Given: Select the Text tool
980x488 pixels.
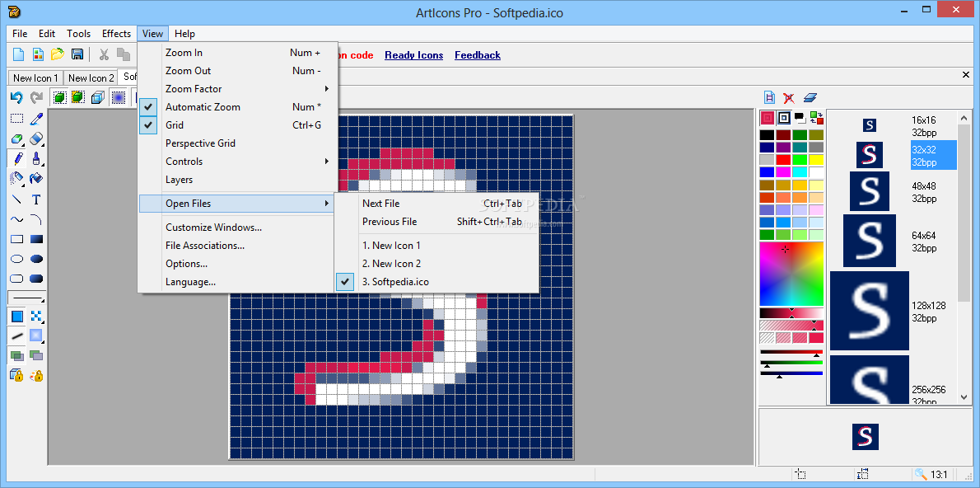Looking at the screenshot, I should [36, 199].
